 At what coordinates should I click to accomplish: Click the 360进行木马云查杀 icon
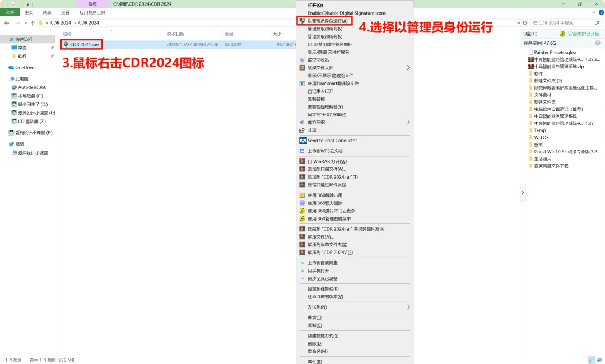pyautogui.click(x=302, y=211)
